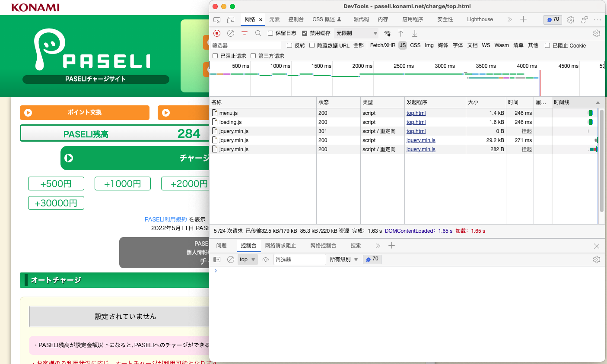Click the record network log button
Viewport: 607px width, 364px height.
tap(217, 33)
